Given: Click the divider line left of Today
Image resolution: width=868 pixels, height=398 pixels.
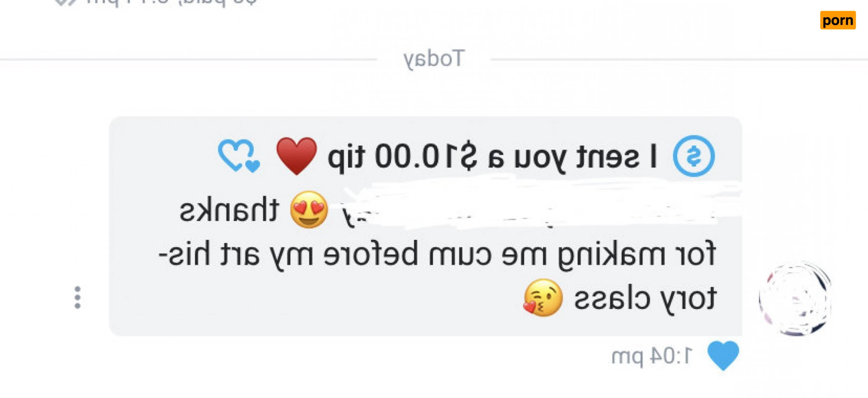Looking at the screenshot, I should pyautogui.click(x=188, y=59).
